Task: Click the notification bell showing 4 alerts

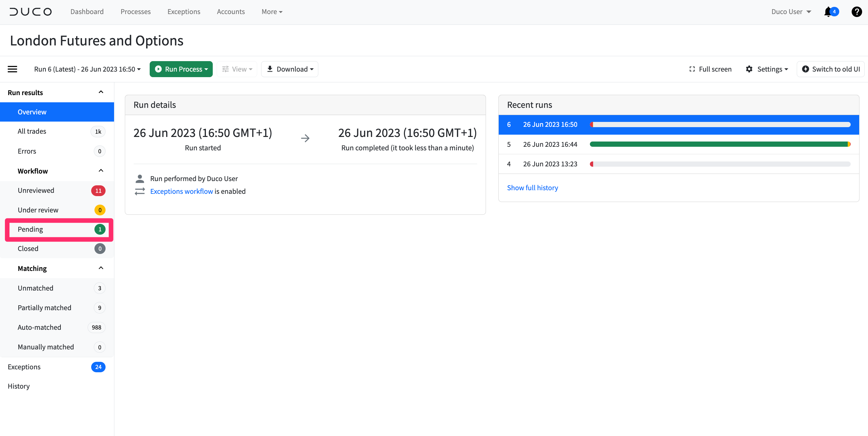Action: pyautogui.click(x=828, y=11)
